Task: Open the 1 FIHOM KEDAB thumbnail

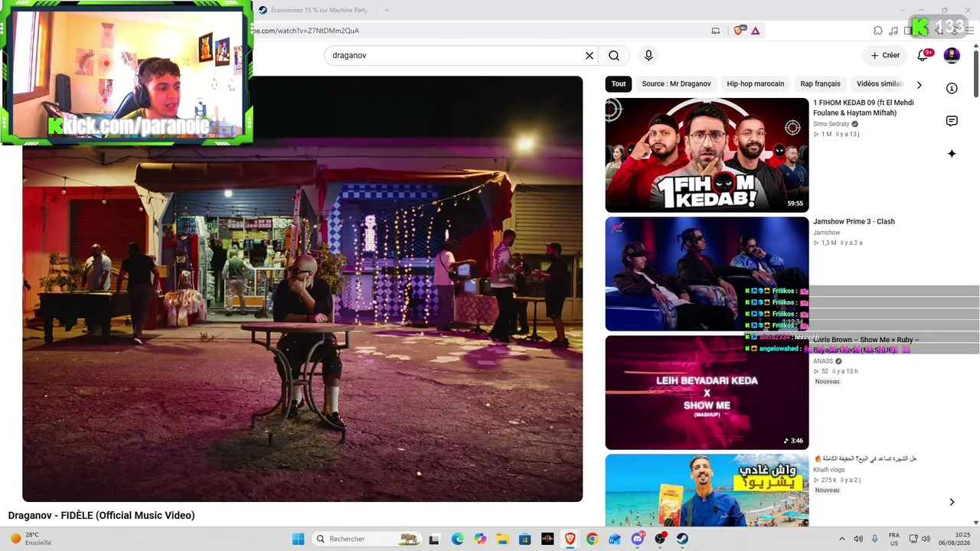Action: point(707,155)
